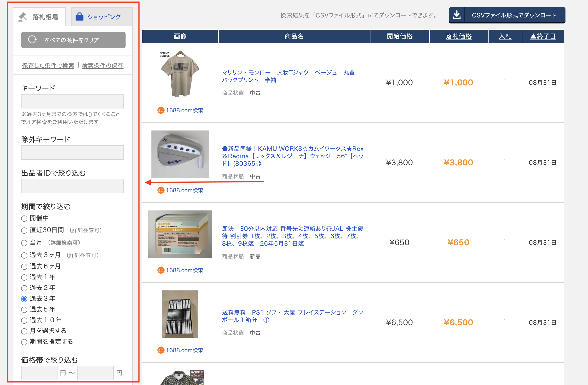Sort by 落札価格 column header
588x385 pixels.
tap(459, 36)
